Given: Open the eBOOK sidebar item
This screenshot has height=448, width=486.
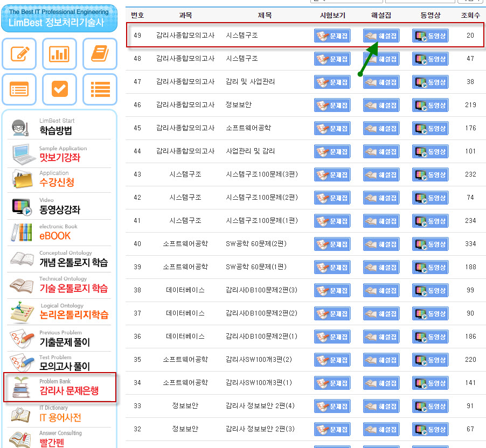Looking at the screenshot, I should [59, 232].
